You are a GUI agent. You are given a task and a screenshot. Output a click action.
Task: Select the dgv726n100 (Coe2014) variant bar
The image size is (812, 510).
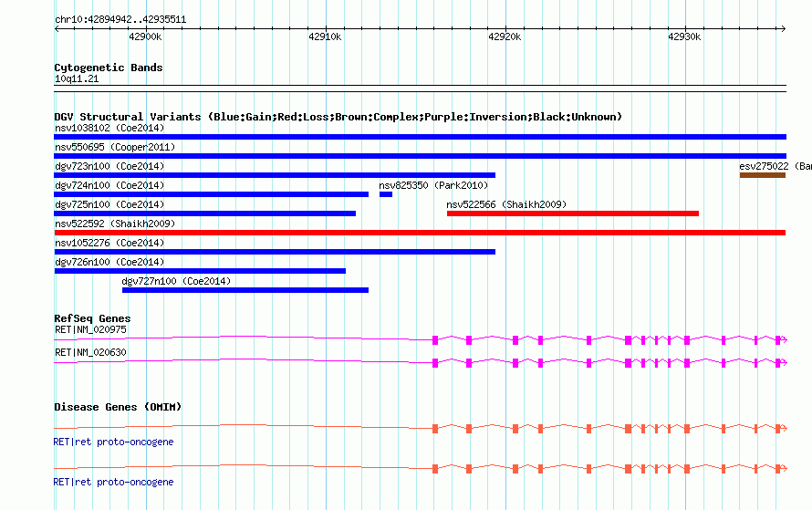[x=200, y=271]
